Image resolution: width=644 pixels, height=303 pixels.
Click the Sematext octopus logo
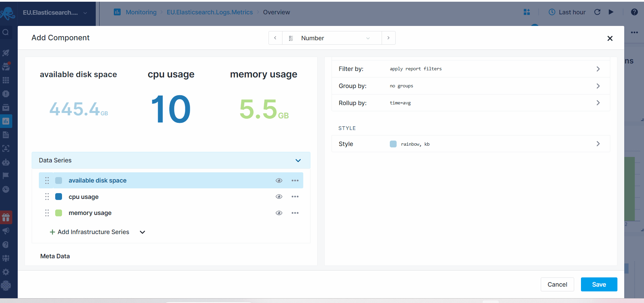pos(7,13)
